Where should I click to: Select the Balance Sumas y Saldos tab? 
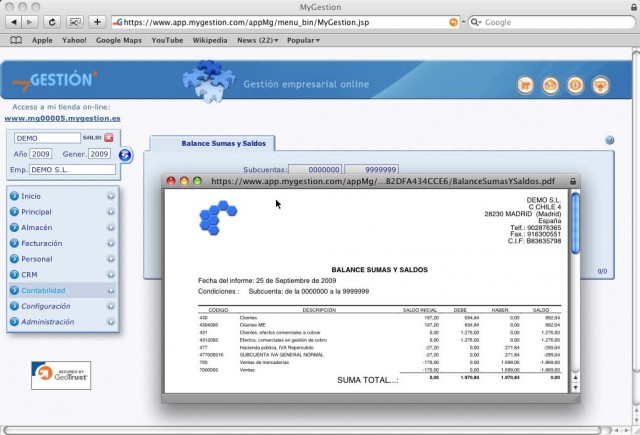pos(223,143)
